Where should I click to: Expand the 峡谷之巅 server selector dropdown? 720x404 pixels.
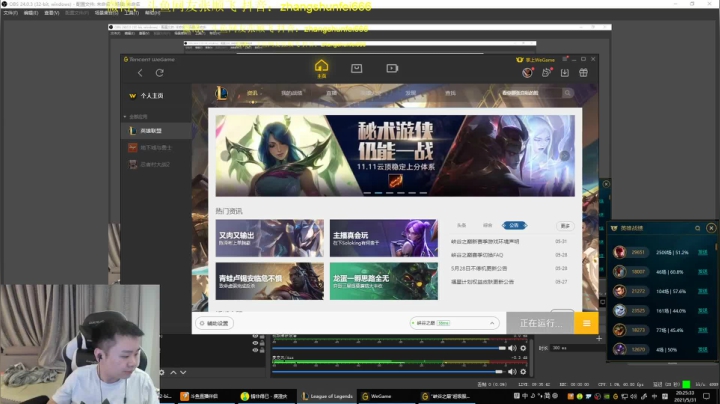pos(492,323)
